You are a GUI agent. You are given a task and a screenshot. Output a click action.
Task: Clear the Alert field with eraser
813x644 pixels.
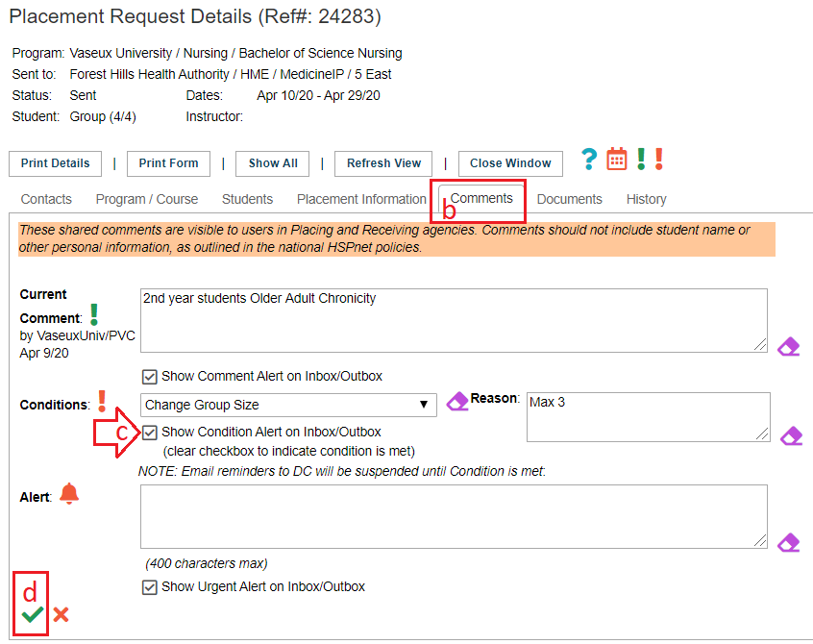pos(789,542)
